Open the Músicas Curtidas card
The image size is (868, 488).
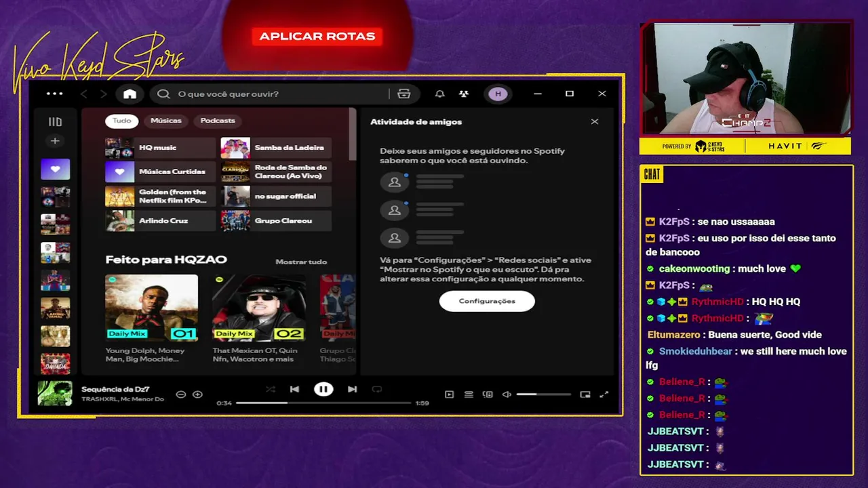pos(160,172)
